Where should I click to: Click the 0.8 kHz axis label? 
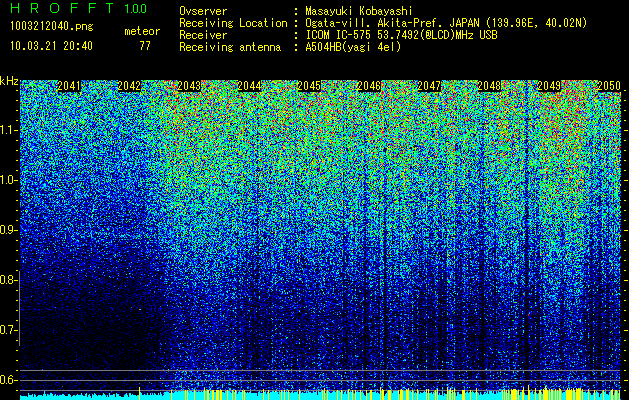pyautogui.click(x=8, y=280)
